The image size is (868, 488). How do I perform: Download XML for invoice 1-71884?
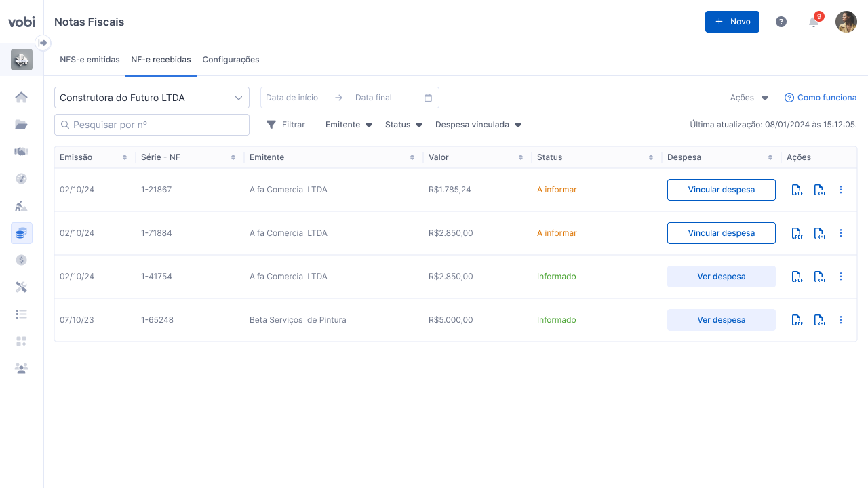(x=820, y=234)
